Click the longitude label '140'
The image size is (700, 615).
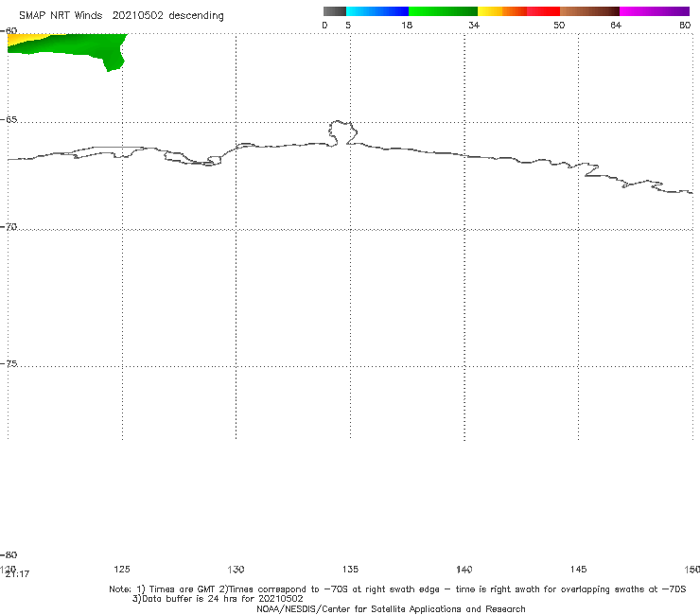pos(464,569)
